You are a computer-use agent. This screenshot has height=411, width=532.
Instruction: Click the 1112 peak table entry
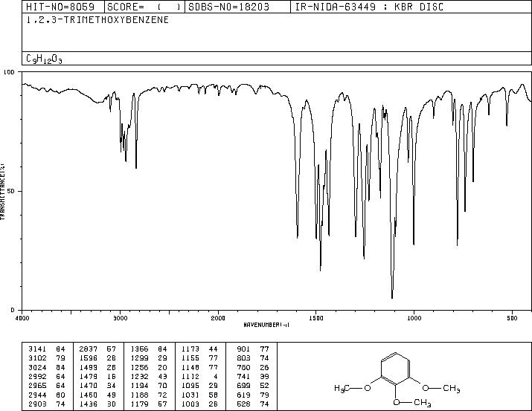click(x=200, y=376)
